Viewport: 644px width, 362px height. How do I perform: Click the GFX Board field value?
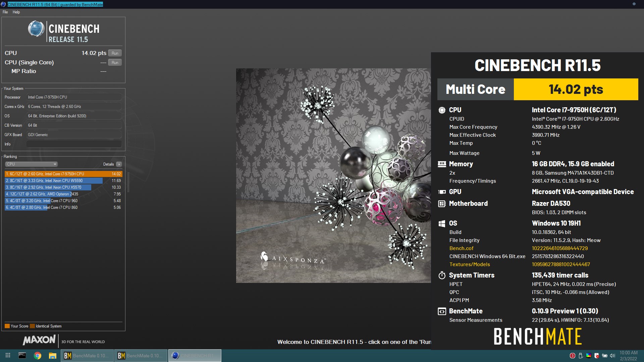point(74,135)
